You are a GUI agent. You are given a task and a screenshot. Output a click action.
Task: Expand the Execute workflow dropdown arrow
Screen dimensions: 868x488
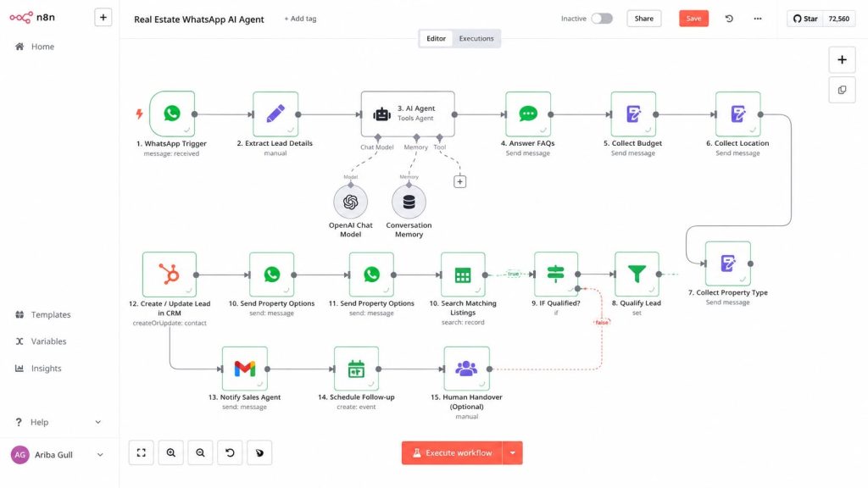click(513, 452)
